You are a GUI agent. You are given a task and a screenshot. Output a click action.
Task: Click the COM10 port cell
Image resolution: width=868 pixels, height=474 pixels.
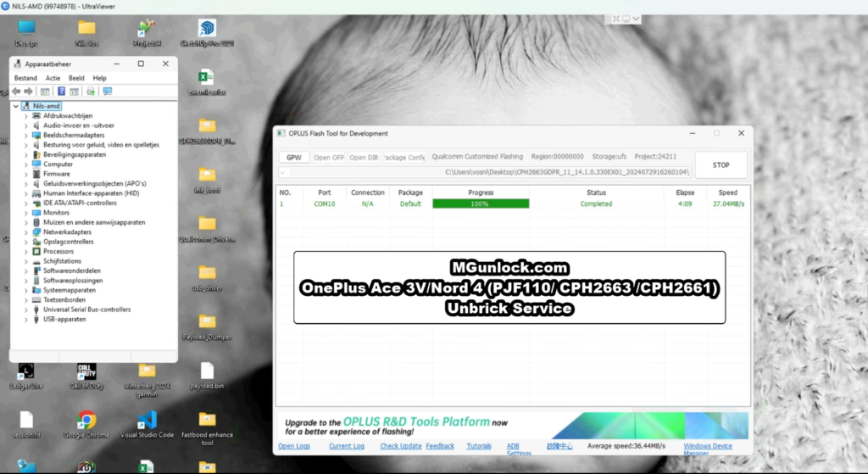[325, 204]
